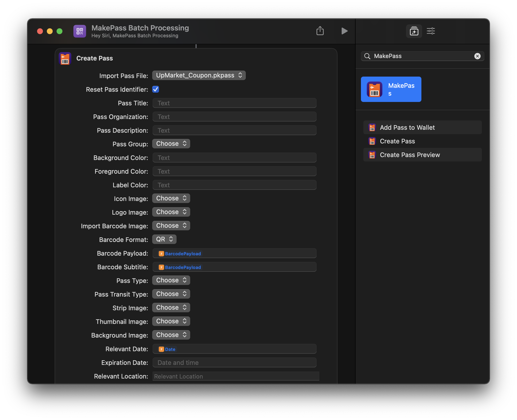Click the Pass Description text field
This screenshot has width=517, height=420.
coord(234,130)
